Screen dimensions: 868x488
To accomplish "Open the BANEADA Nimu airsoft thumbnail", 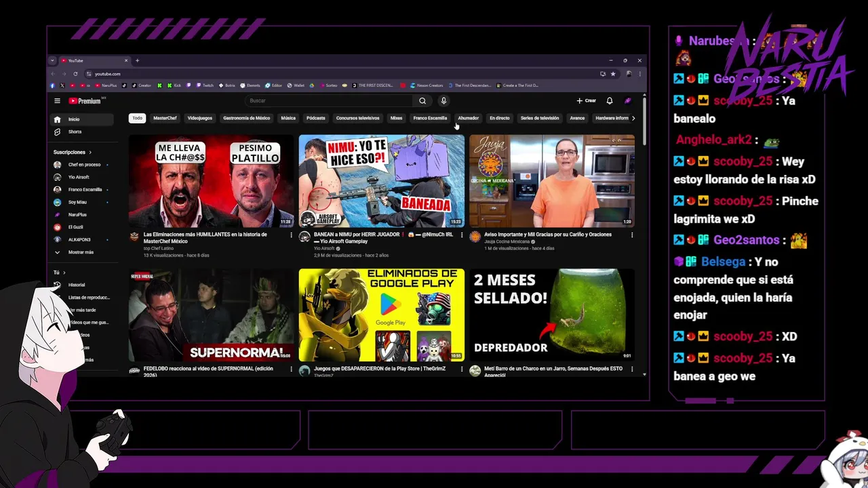I will (x=382, y=180).
